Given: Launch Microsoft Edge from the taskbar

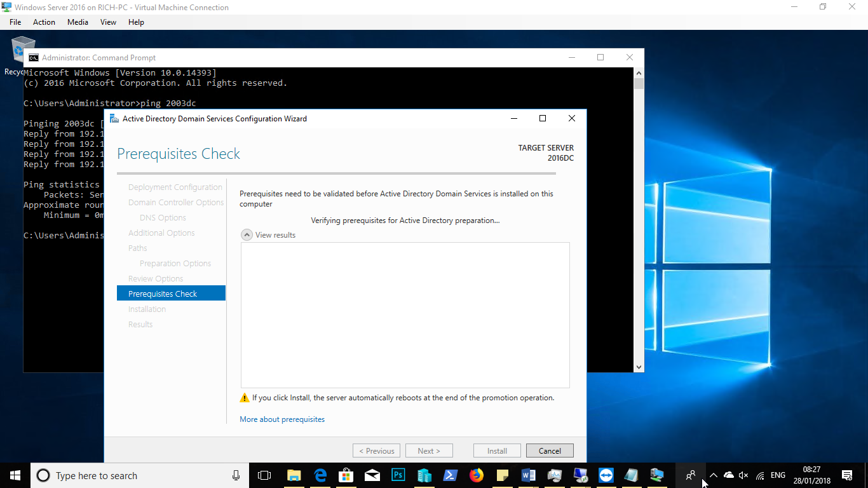Looking at the screenshot, I should 320,475.
